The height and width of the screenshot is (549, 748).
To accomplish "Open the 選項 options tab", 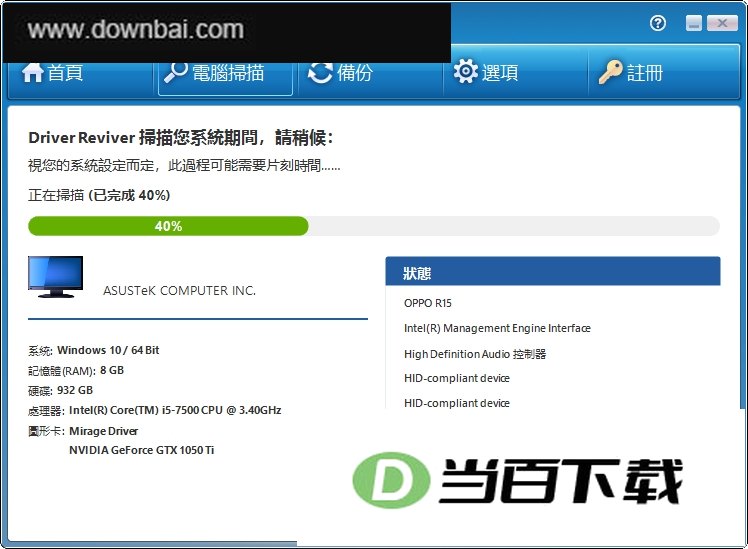I will [516, 73].
